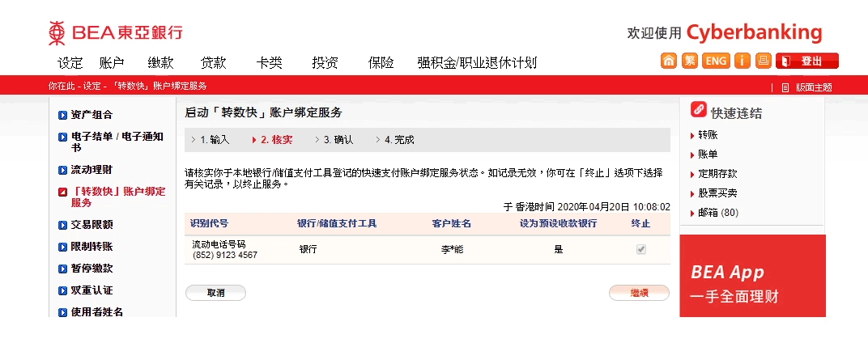The image size is (868, 364).
Task: Open「转数快」账户绑定服务 sidebar link
Action: coord(118,197)
